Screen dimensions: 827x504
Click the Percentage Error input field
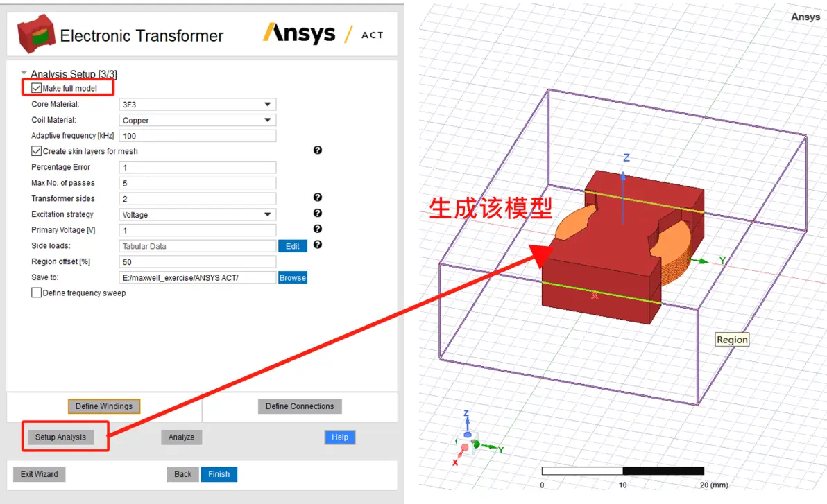click(x=197, y=168)
